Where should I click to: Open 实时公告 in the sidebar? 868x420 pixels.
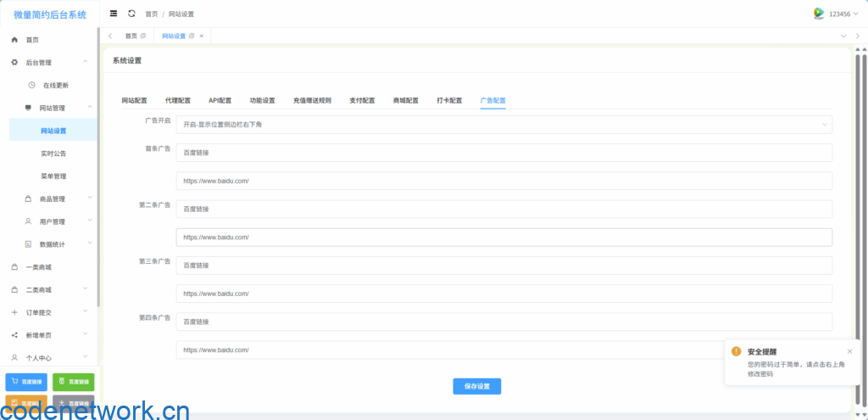click(53, 154)
